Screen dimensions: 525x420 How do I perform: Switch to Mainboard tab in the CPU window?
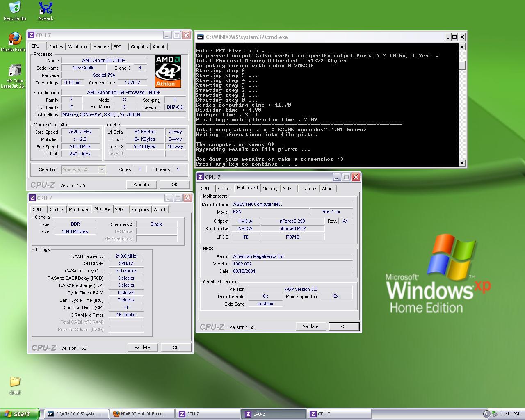pyautogui.click(x=78, y=47)
